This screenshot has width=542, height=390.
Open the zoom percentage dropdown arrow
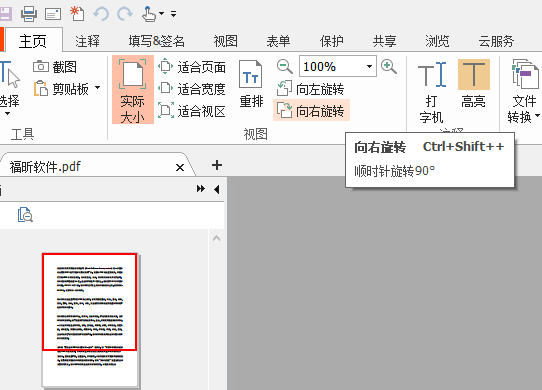pyautogui.click(x=369, y=66)
